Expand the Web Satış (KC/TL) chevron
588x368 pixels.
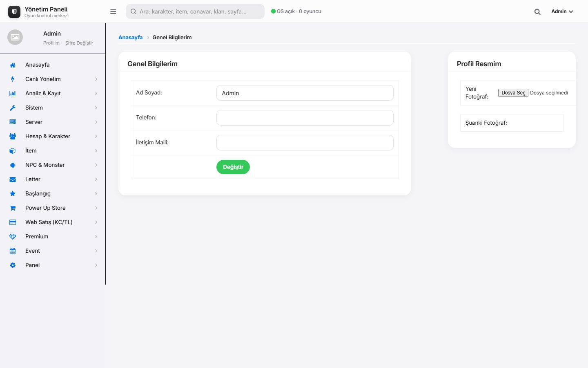(96, 222)
